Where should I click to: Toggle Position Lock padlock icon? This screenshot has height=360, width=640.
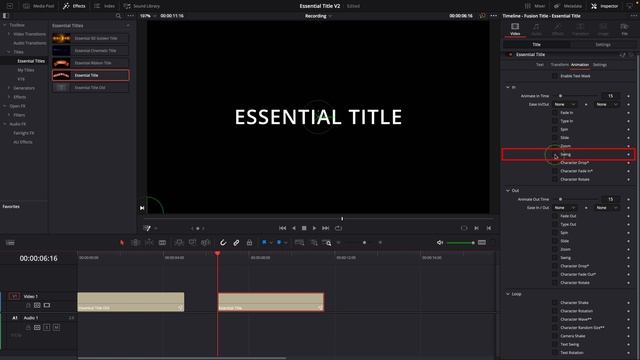pos(249,242)
